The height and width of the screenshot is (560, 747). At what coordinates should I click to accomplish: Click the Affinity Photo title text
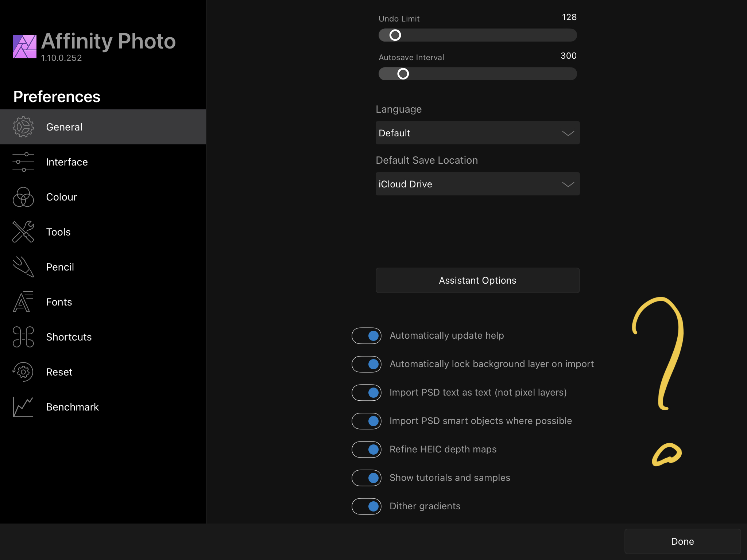[108, 41]
